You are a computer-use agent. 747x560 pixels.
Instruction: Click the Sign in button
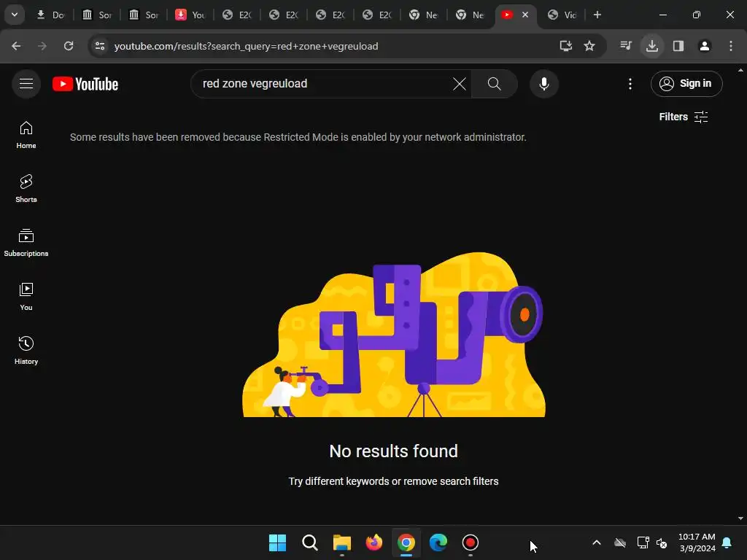686,84
